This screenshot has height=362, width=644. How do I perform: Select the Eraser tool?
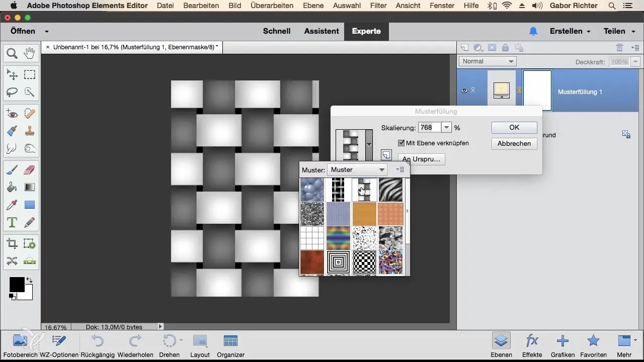[30, 170]
